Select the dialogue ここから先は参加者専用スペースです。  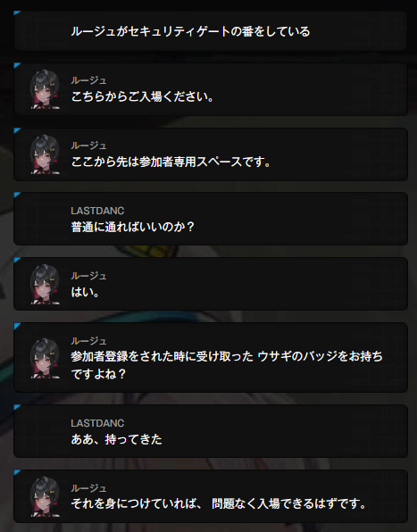(171, 162)
